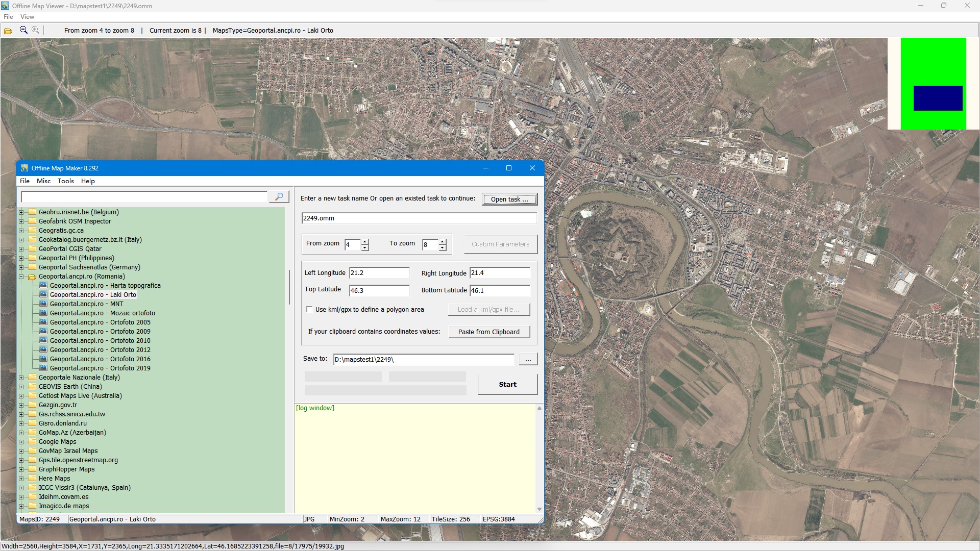Viewport: 980px width, 551px height.
Task: Expand the Getlost Maps Live (Australia) node
Action: pyautogui.click(x=21, y=396)
